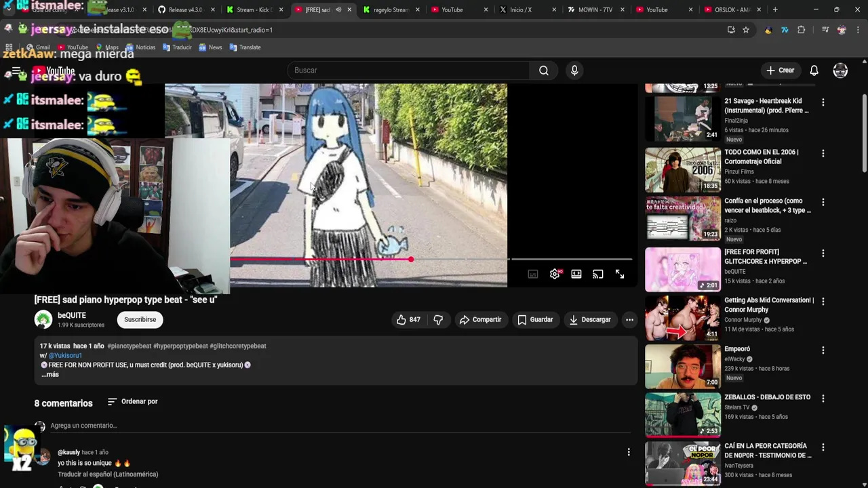This screenshot has width=868, height=488.
Task: Open GLITCHCORE x HYPERPOP video thumbnail
Action: 683,269
